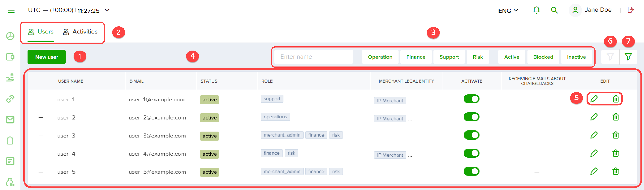Click IP Merchant tag in user_1 row

coord(390,101)
